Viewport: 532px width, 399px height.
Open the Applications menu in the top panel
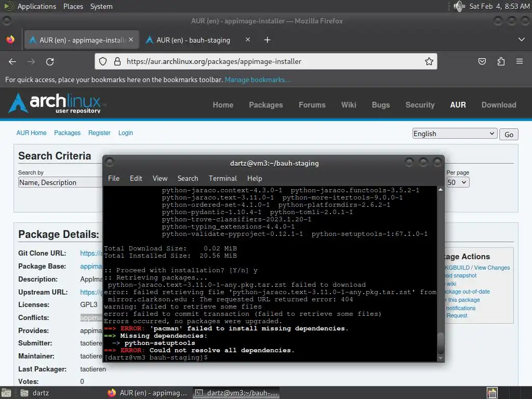point(37,6)
